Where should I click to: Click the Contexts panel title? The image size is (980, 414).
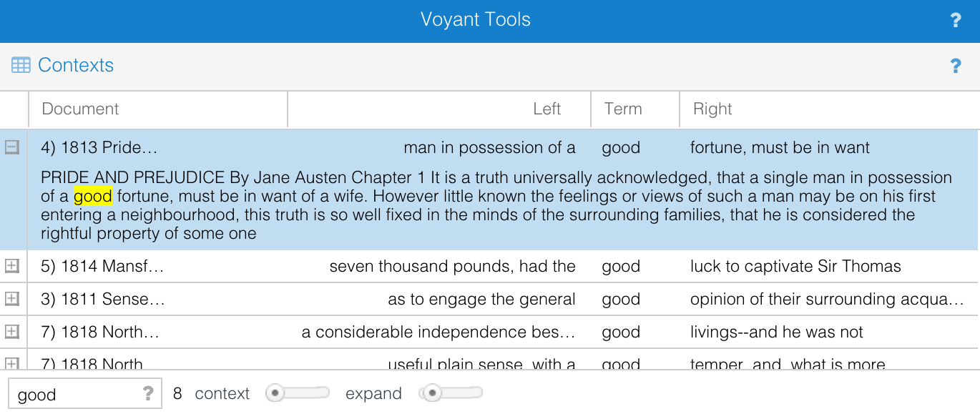pyautogui.click(x=76, y=65)
